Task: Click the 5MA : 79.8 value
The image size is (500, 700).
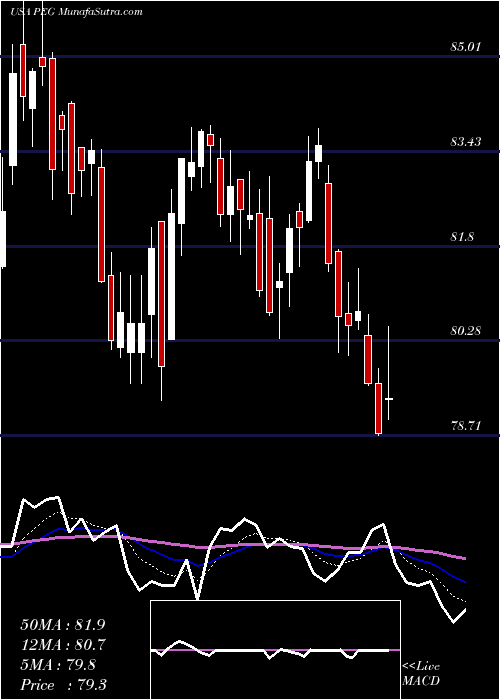Action: (x=58, y=665)
